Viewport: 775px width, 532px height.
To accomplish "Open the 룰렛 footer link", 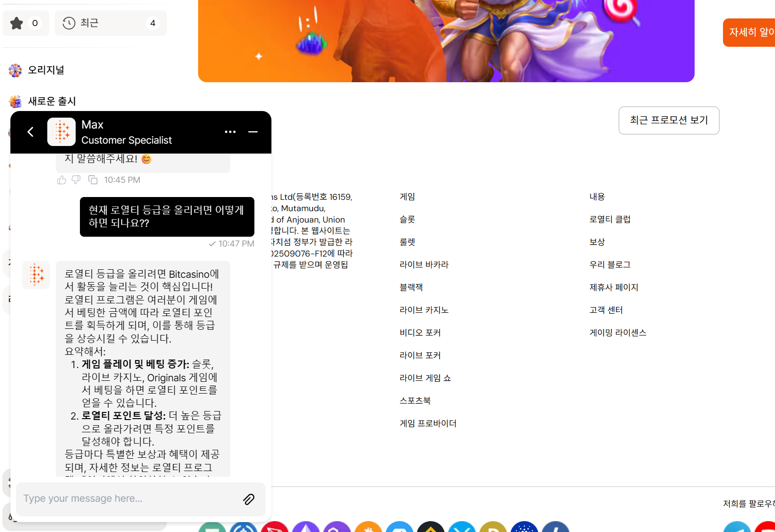I will 407,242.
